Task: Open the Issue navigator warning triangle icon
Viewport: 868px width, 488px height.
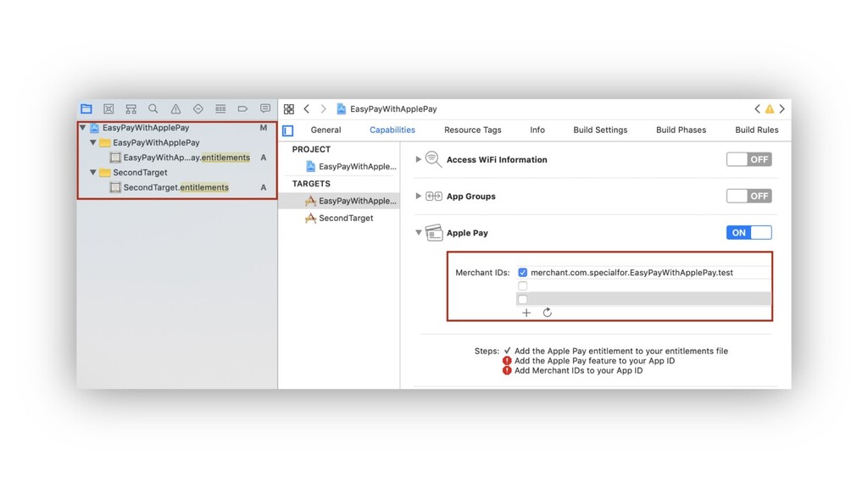Action: tap(175, 109)
